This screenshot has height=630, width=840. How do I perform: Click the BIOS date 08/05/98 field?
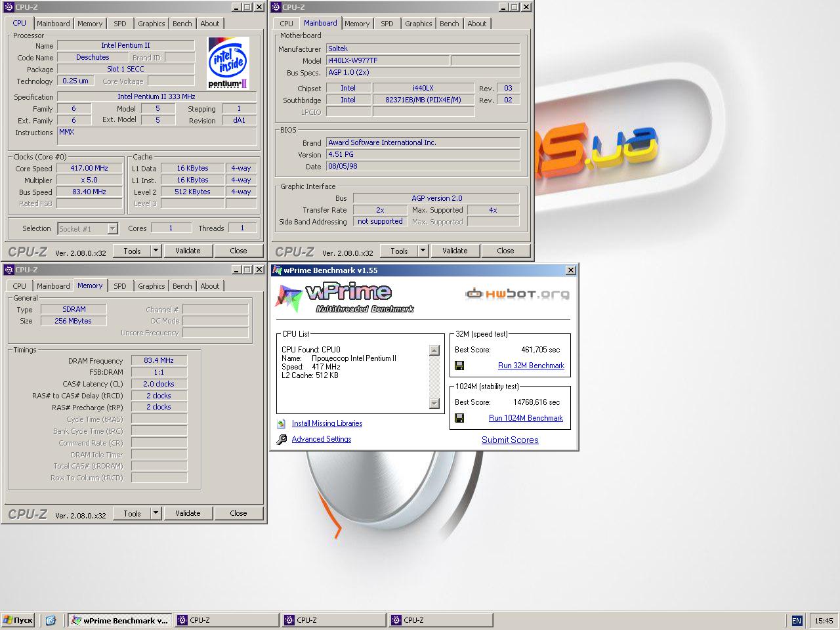click(x=423, y=167)
